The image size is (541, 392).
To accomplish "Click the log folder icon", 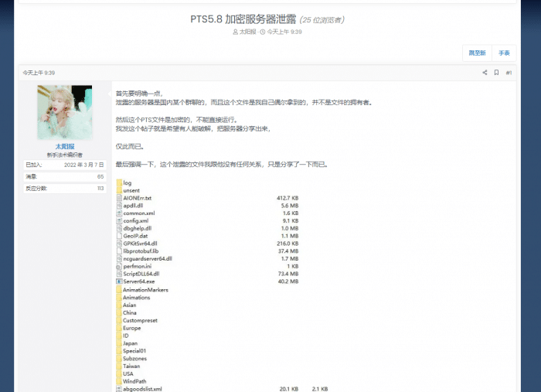I will 118,182.
